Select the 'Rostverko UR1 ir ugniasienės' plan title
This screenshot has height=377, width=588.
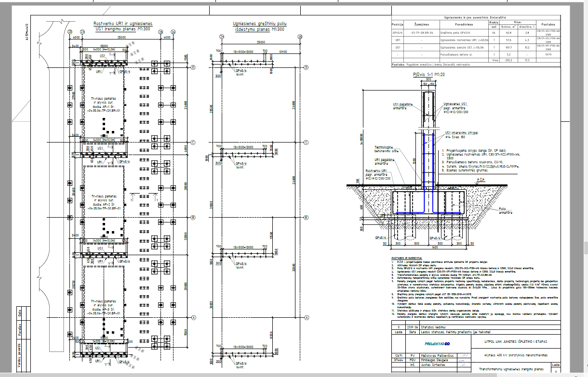click(x=123, y=23)
